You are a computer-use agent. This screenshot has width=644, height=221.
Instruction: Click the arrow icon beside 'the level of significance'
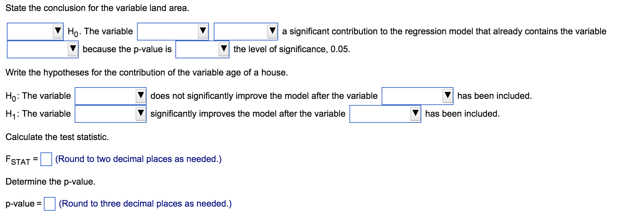(x=223, y=49)
